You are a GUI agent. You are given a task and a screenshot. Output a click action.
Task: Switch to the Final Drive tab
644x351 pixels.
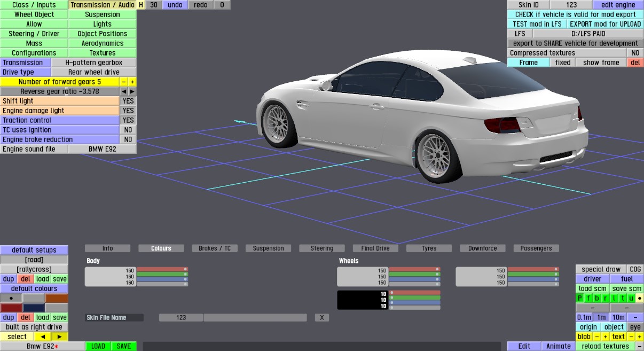[375, 248]
